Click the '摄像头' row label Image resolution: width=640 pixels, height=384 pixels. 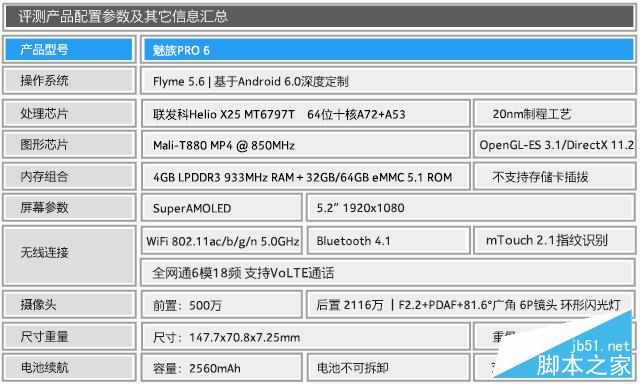click(x=69, y=304)
